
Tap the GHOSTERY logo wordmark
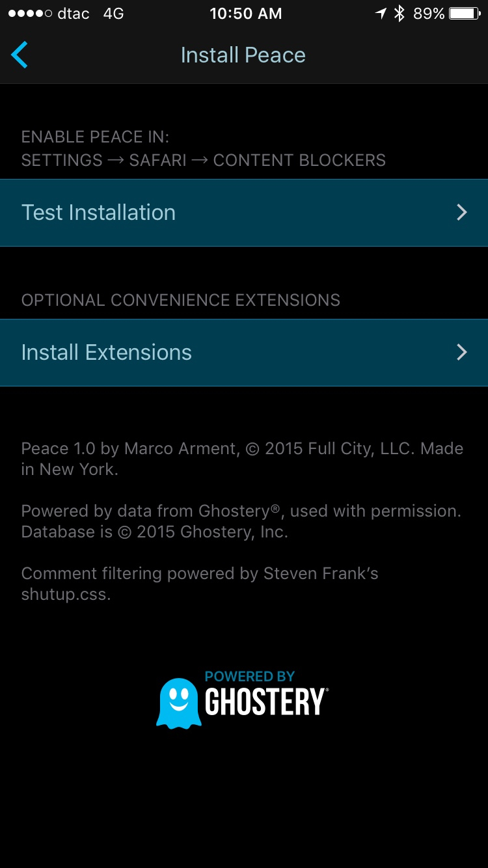tap(266, 701)
